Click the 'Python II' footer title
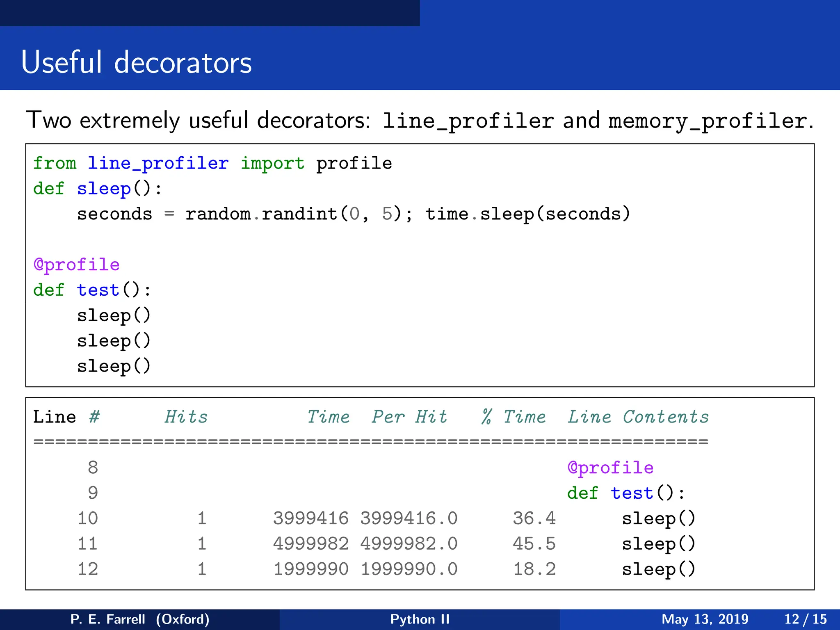Viewport: 840px width, 630px height. 420,619
